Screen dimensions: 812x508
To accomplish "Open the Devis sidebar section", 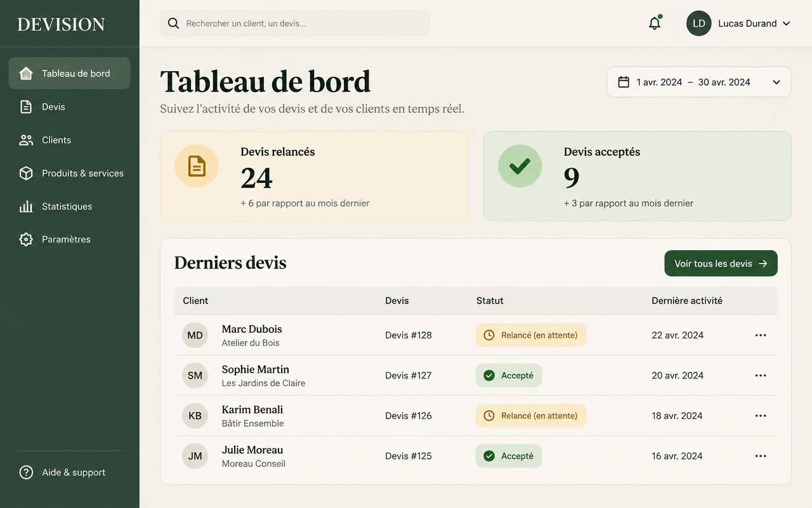I will pos(70,107).
